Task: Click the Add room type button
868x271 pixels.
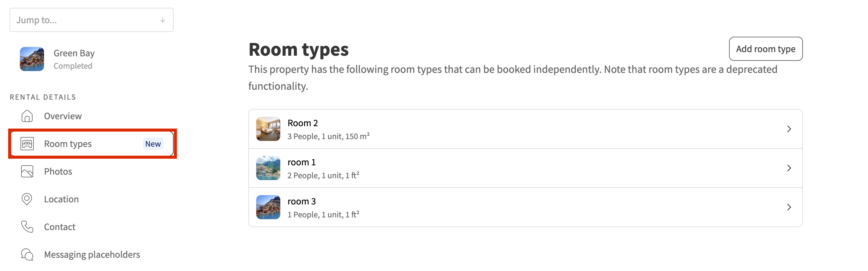Action: coord(766,49)
